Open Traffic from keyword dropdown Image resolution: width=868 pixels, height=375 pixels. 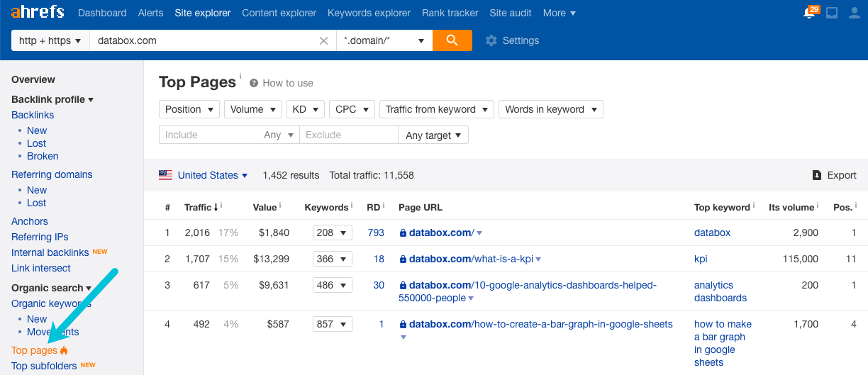(x=437, y=109)
